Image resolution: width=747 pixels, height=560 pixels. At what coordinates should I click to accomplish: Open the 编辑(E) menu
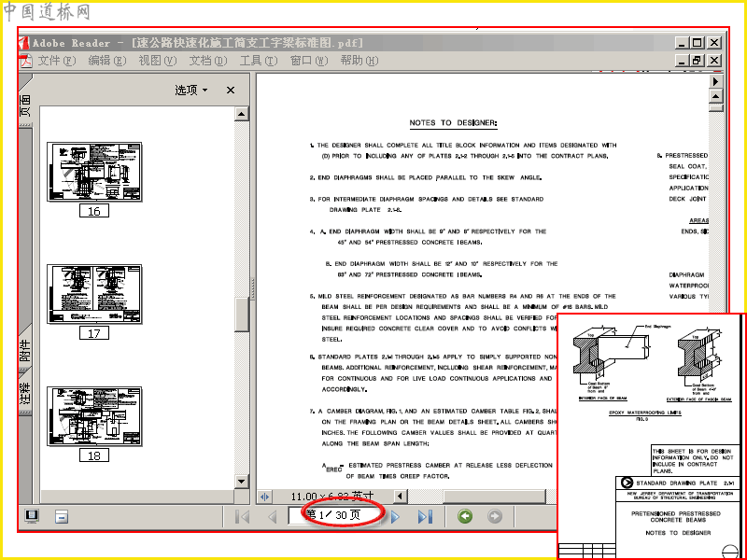click(107, 61)
